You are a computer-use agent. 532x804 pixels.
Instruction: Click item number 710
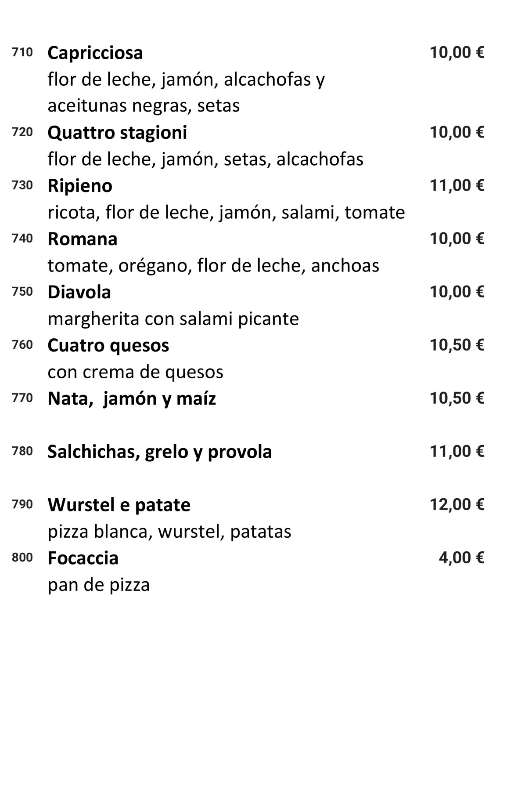pyautogui.click(x=22, y=53)
